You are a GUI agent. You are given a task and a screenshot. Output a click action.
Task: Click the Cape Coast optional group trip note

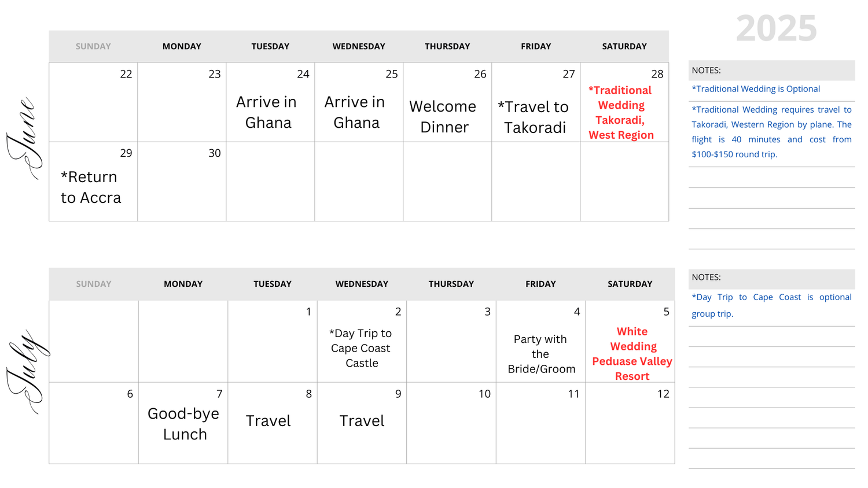(771, 305)
